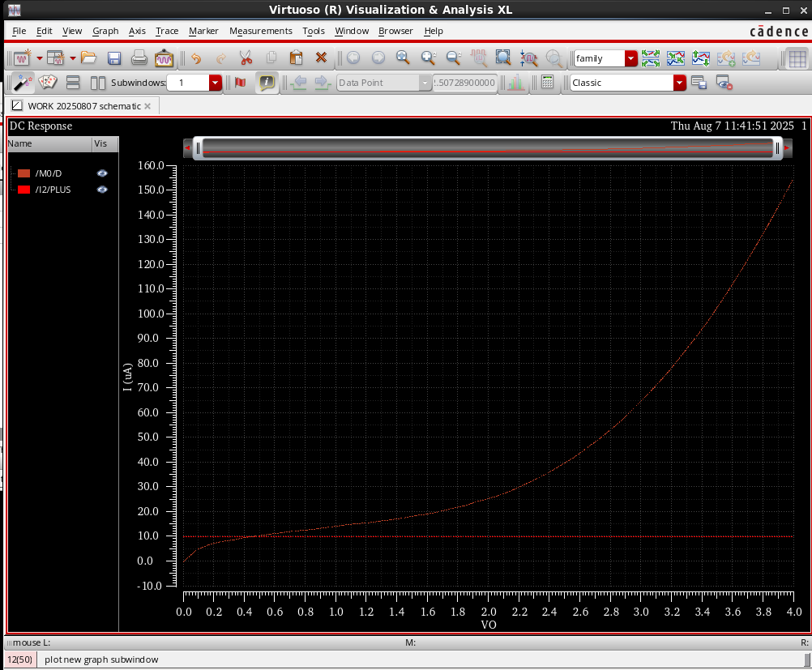Click the left red arrow of pan bar
Image resolution: width=812 pixels, height=670 pixels.
pos(187,148)
